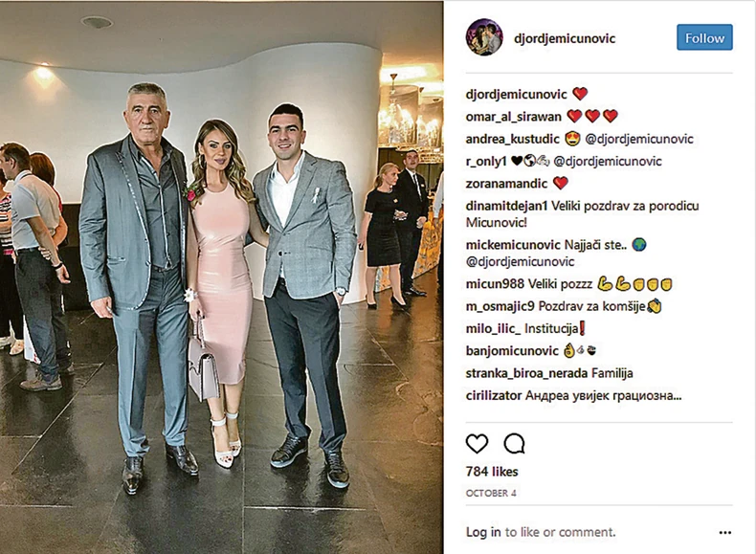Click the Log in link

pos(483,532)
